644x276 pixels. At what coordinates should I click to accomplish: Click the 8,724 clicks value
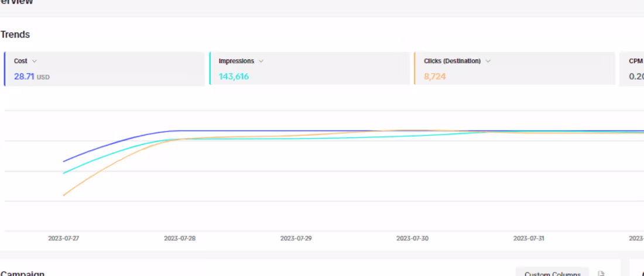435,77
